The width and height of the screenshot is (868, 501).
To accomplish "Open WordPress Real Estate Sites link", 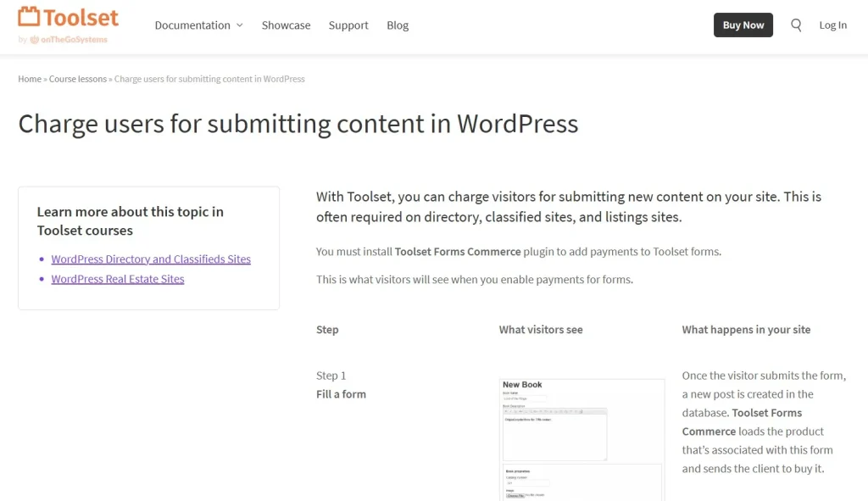I will tap(118, 279).
